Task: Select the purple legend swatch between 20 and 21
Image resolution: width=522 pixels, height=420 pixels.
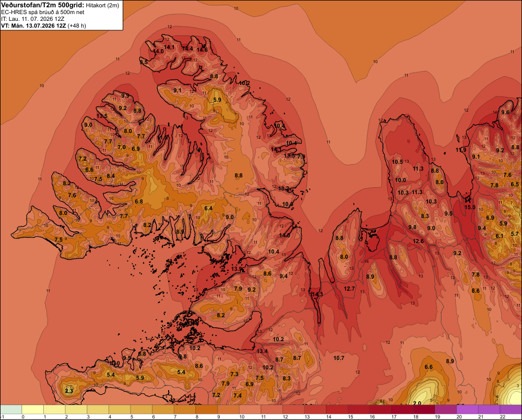Action: (x=467, y=410)
